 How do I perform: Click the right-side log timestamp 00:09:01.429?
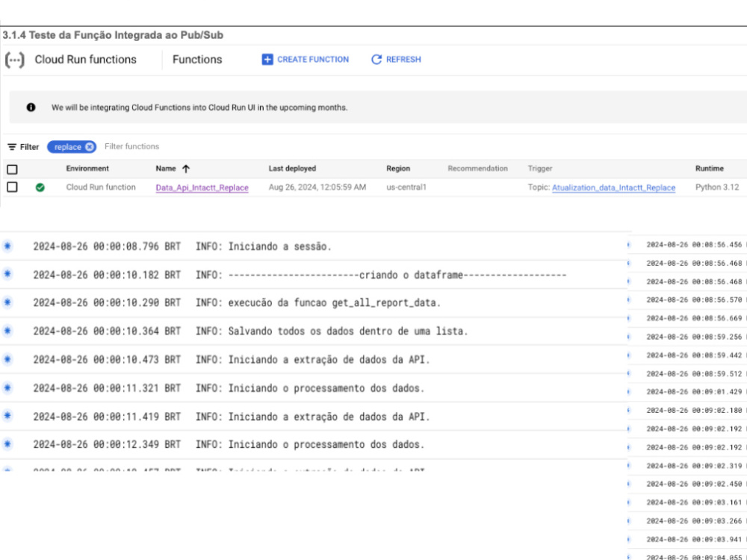pyautogui.click(x=694, y=392)
